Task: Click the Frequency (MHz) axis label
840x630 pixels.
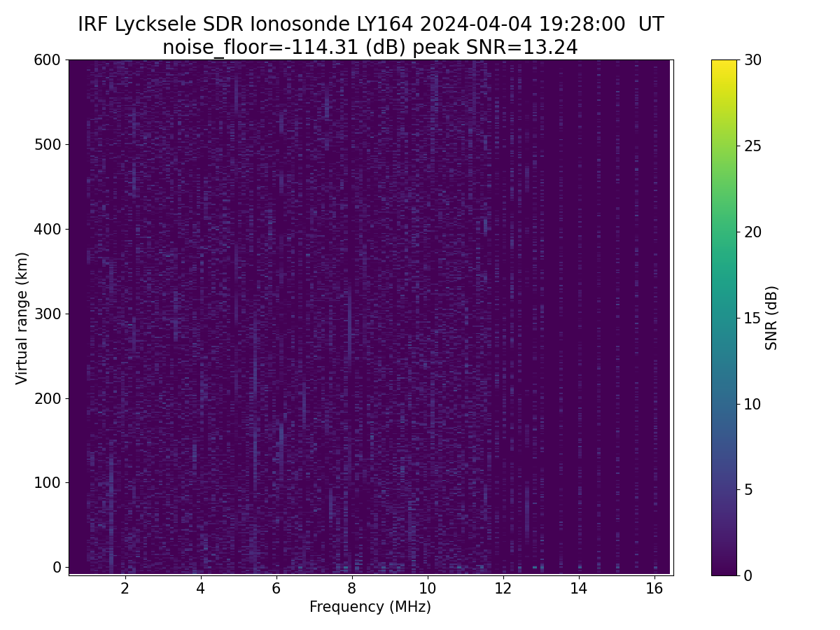Action: pos(370,607)
